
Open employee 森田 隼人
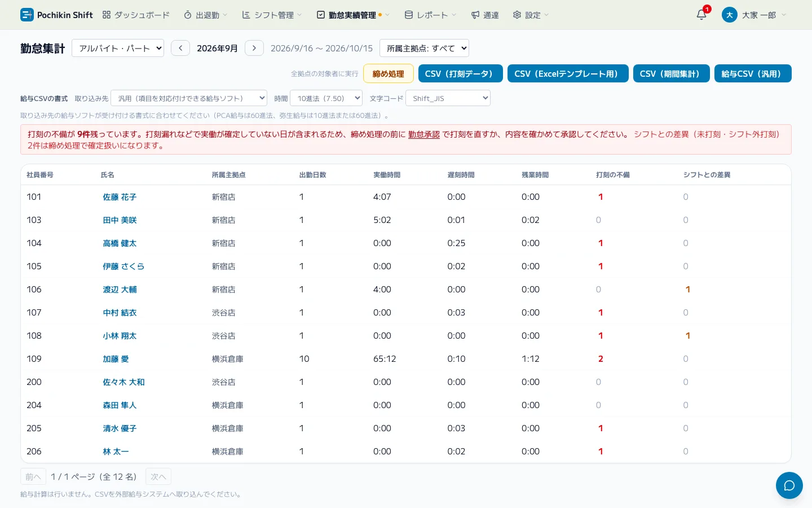[x=120, y=405]
